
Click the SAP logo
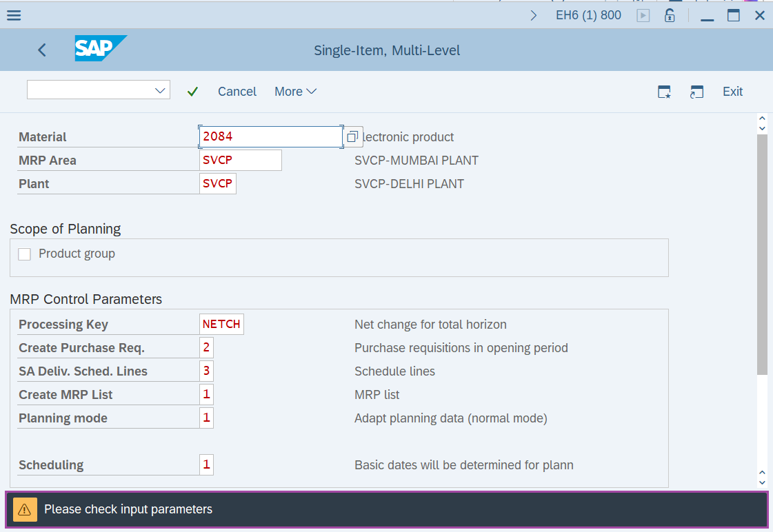coord(100,49)
